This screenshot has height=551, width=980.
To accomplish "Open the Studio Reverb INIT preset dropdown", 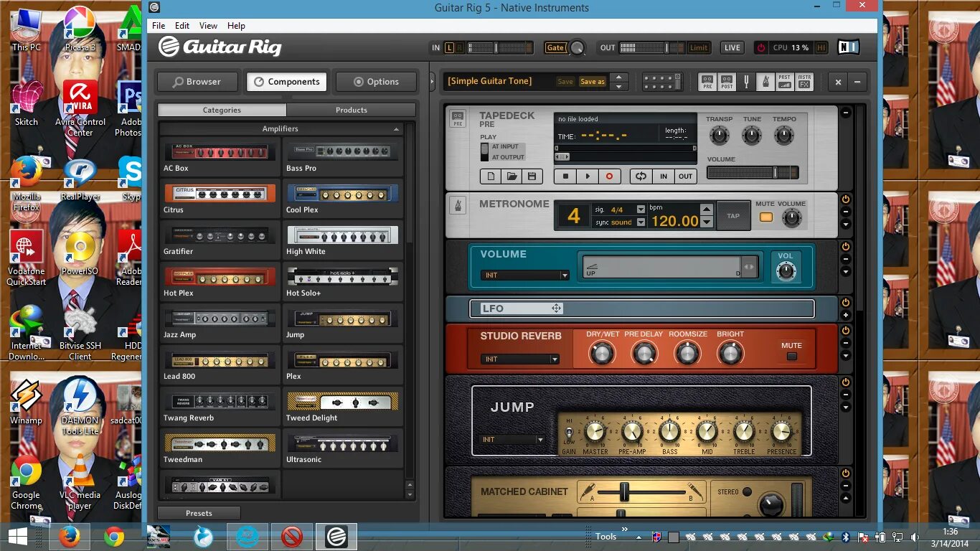I will [520, 359].
